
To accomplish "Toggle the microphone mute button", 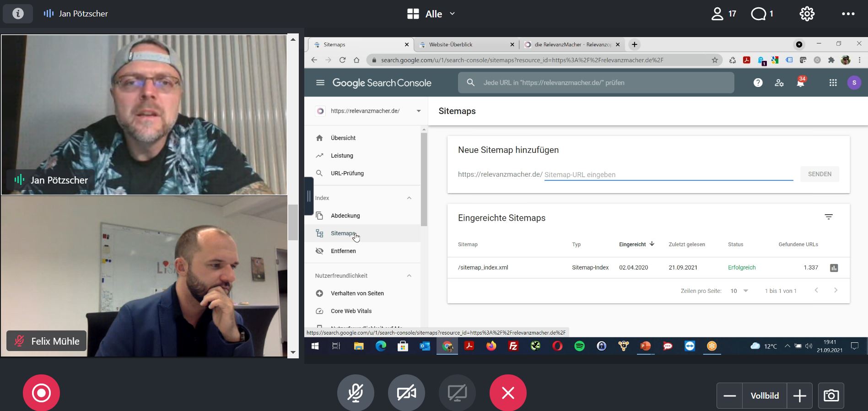I will [356, 393].
